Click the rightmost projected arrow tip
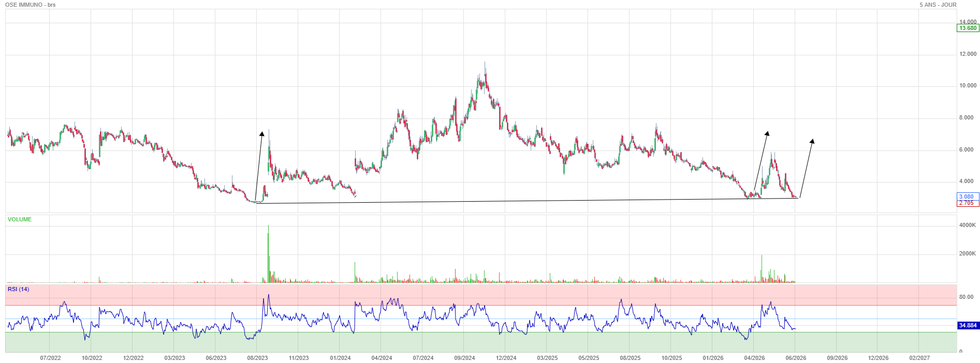980x363 pixels. 812,141
